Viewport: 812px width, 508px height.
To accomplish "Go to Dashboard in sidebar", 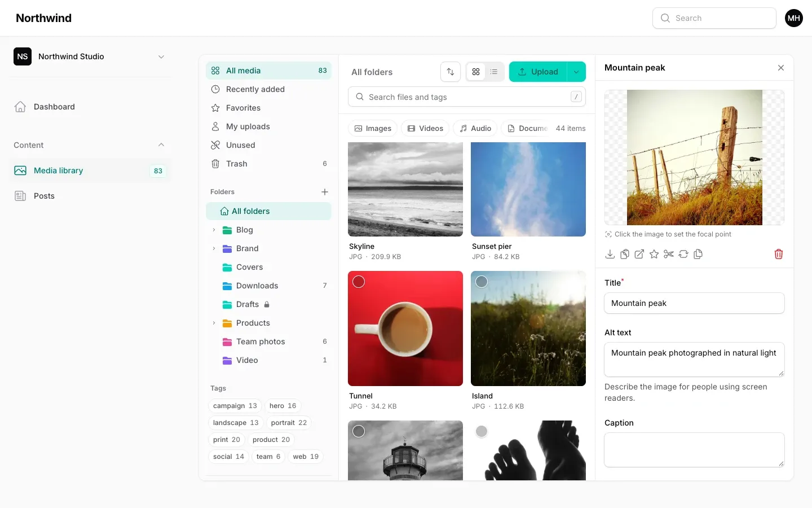I will 90,107.
